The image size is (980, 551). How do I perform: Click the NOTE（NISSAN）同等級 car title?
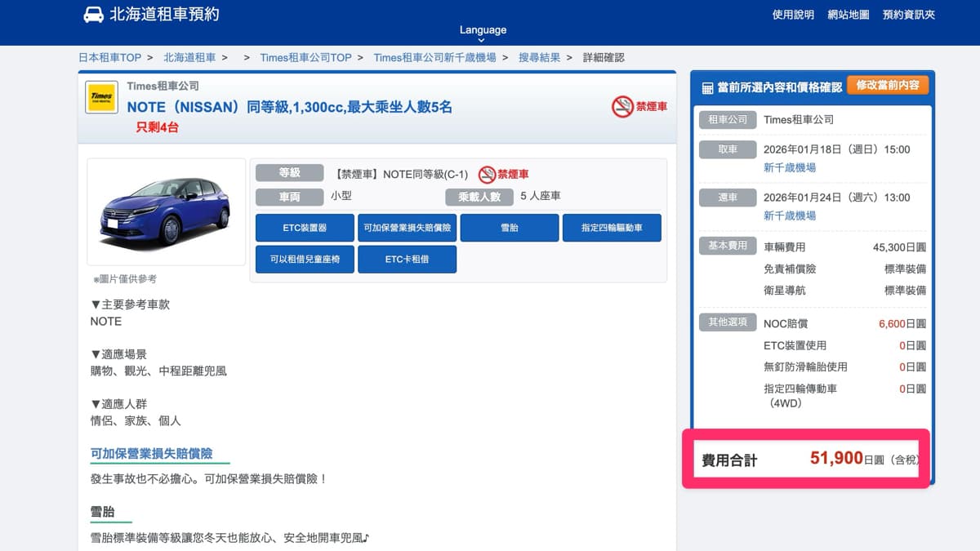[289, 107]
